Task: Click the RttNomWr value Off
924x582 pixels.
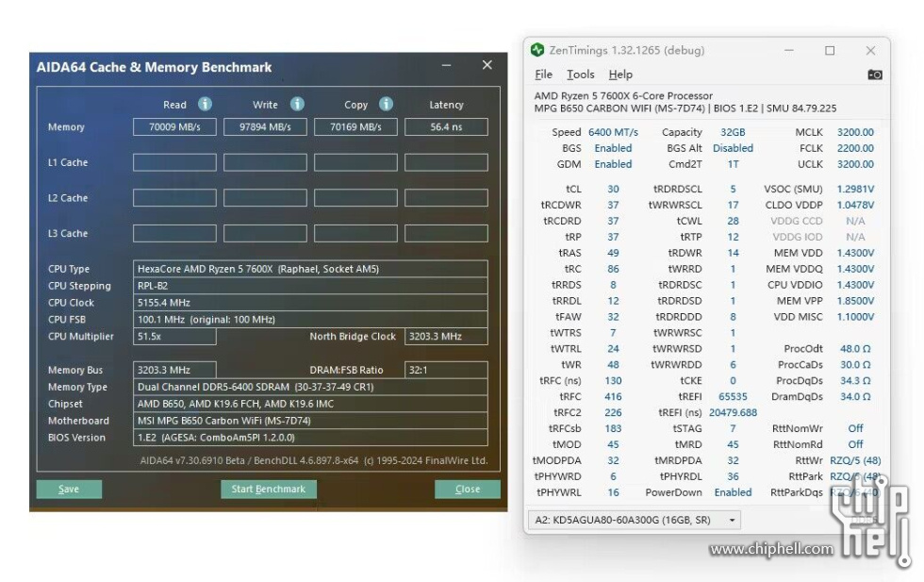Action: click(x=855, y=428)
